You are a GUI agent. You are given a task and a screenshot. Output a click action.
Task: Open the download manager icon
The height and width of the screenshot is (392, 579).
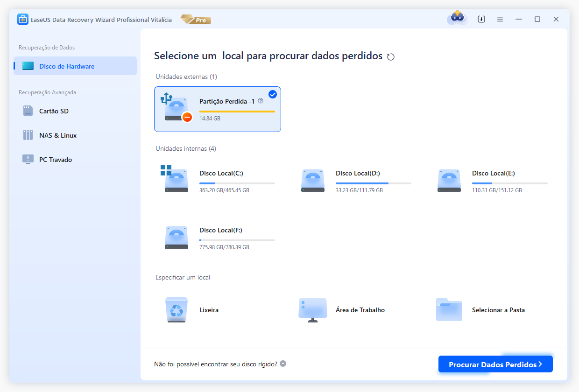(481, 19)
